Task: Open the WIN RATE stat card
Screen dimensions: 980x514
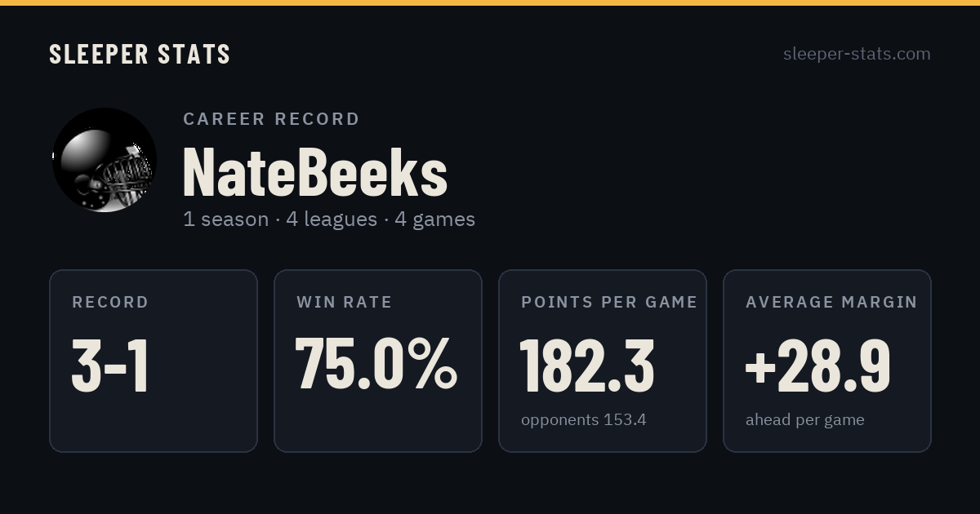Action: (x=378, y=361)
